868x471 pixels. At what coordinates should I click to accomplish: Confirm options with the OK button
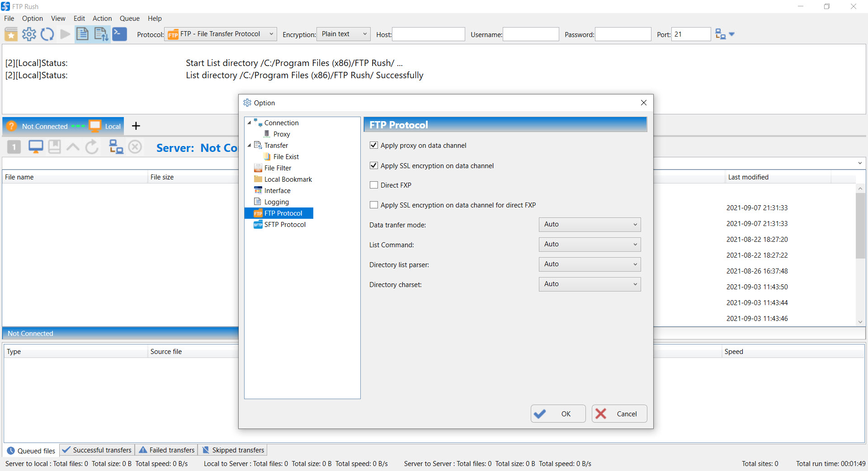pyautogui.click(x=558, y=414)
